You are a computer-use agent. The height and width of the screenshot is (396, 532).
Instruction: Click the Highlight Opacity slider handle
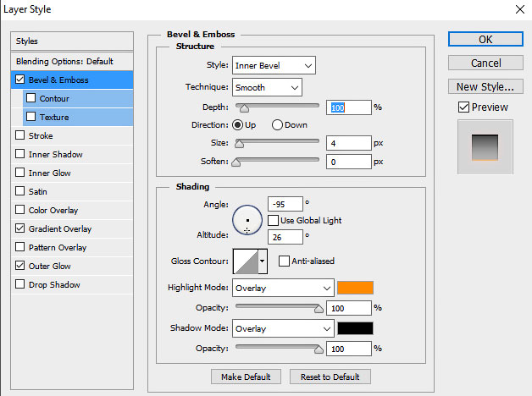(319, 308)
